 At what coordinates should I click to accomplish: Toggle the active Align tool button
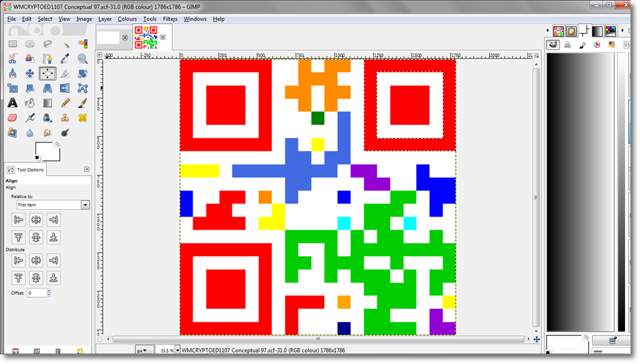click(x=47, y=73)
